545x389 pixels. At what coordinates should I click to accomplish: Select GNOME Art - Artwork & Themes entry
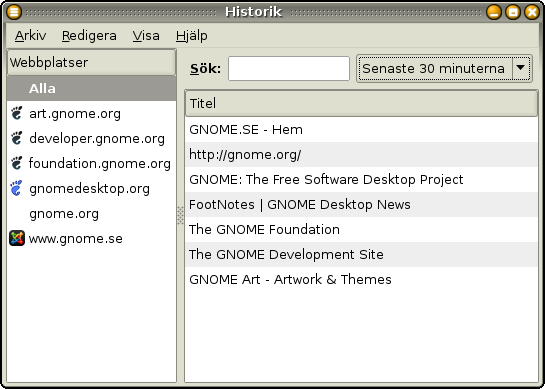tap(361, 280)
